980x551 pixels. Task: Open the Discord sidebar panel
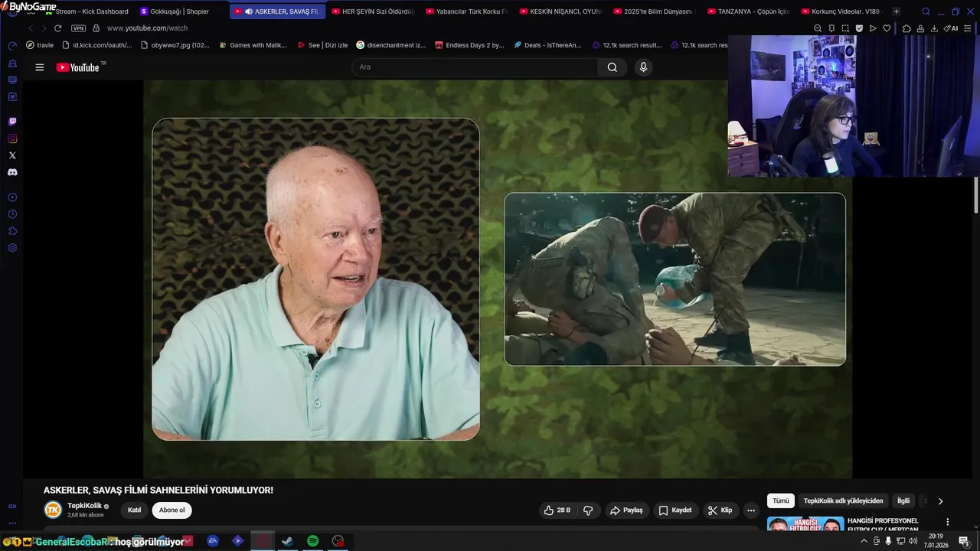[12, 172]
